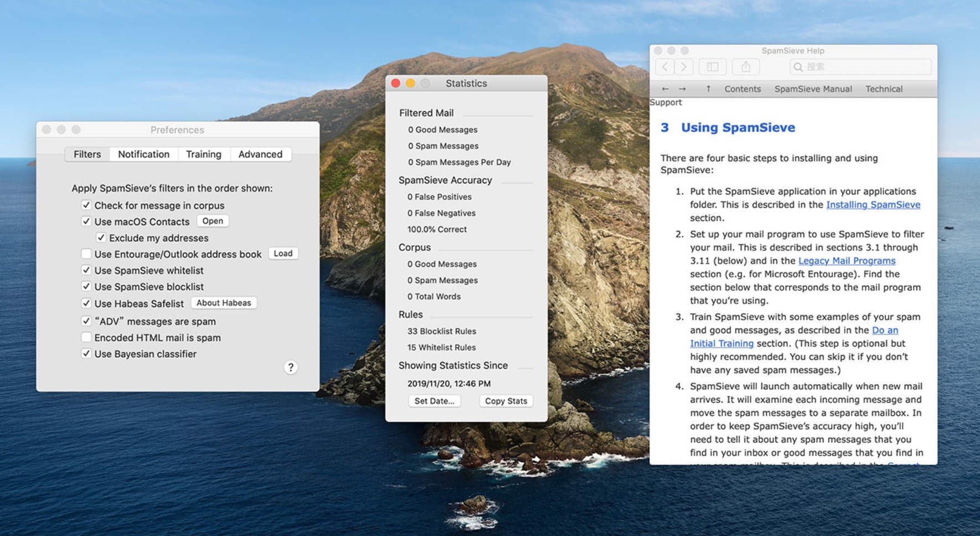The image size is (980, 536).
Task: Click Load button for Entourage address book
Action: [283, 253]
